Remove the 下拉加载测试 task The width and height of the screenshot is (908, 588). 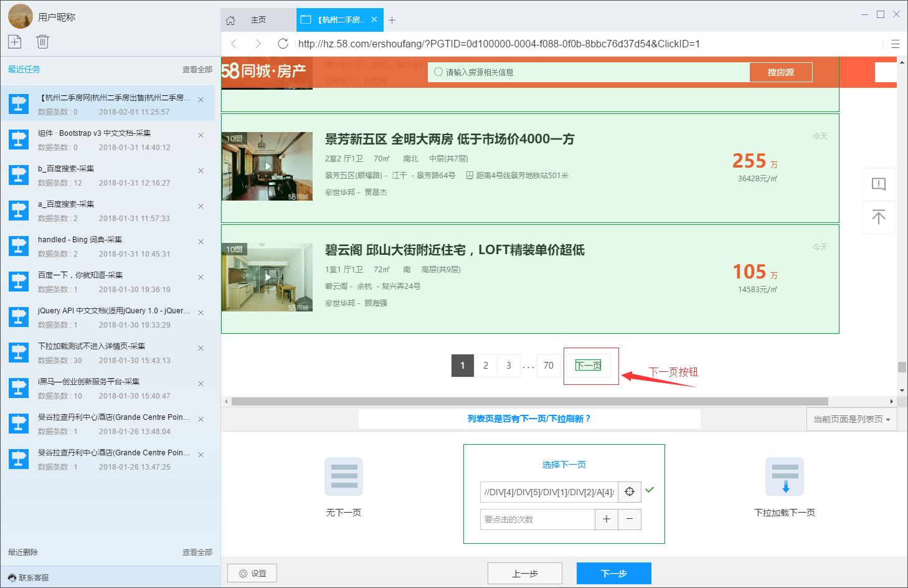[x=201, y=348]
